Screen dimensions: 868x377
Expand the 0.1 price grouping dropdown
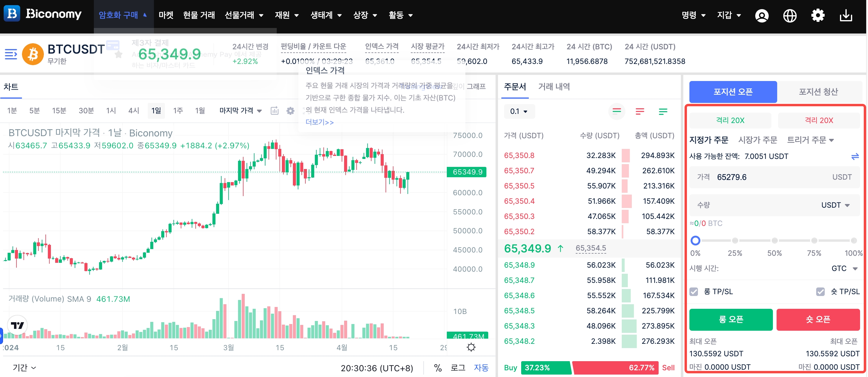tap(519, 111)
